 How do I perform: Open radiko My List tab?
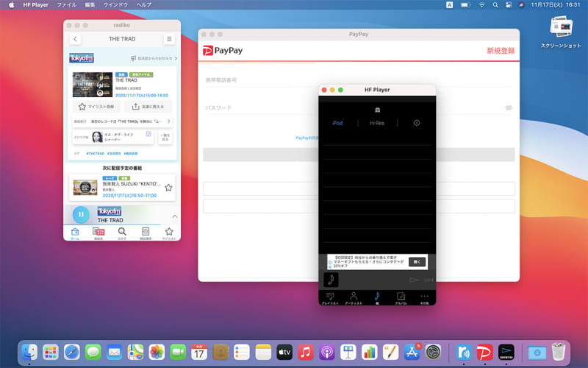pyautogui.click(x=169, y=233)
